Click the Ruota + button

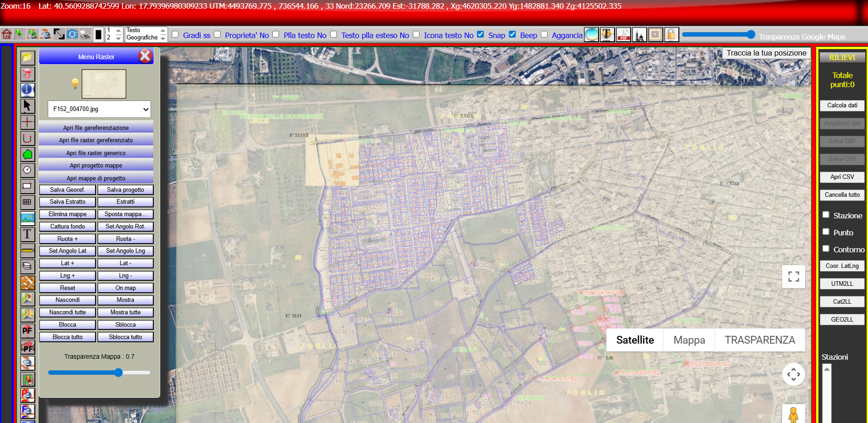pos(67,239)
